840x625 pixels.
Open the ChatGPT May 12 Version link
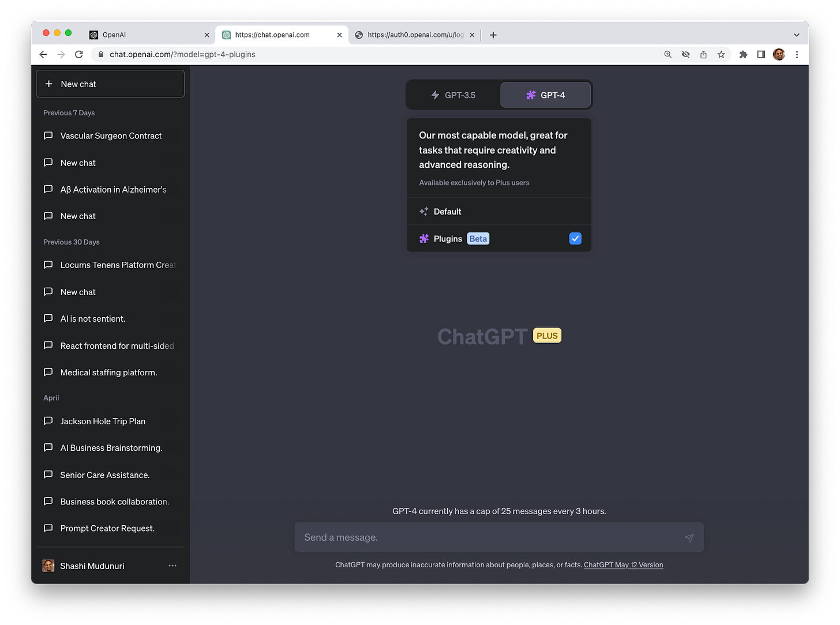click(x=623, y=564)
